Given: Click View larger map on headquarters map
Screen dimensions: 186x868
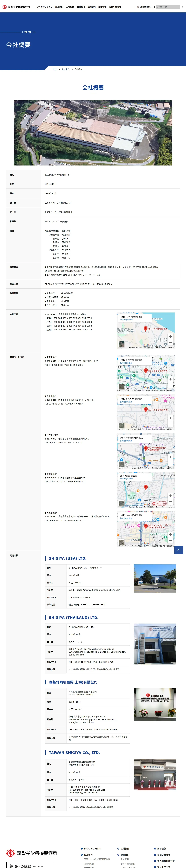Looking at the screenshot, I should point(126,320).
